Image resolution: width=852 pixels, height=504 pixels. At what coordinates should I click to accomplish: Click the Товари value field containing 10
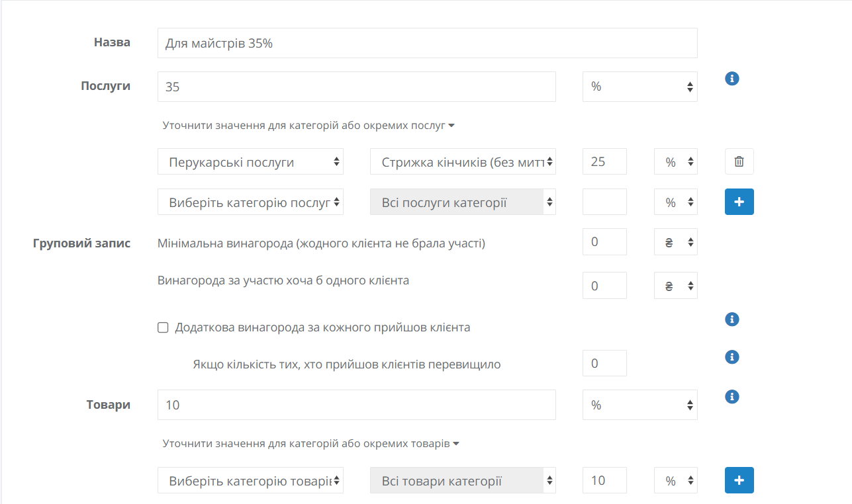pyautogui.click(x=356, y=405)
